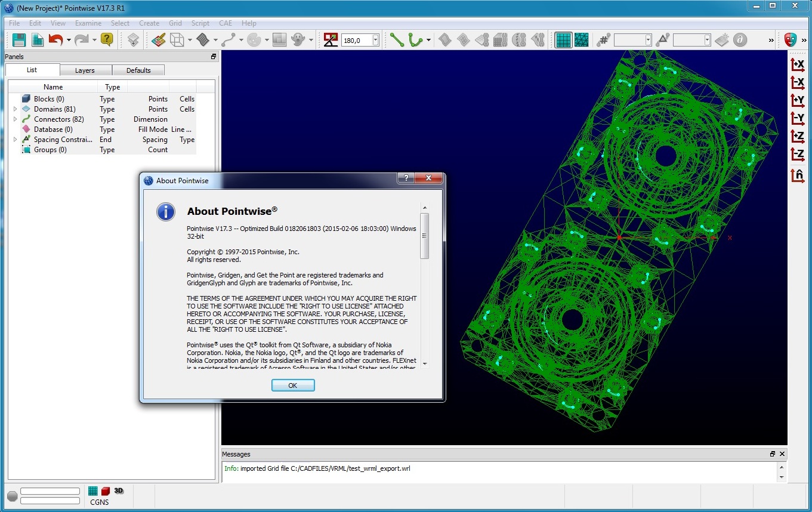Click the grid file icon beside Save
Viewport: 812px width, 512px height.
(38, 40)
